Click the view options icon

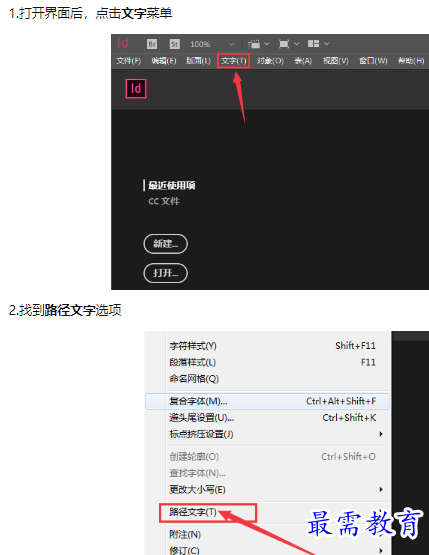pos(254,44)
